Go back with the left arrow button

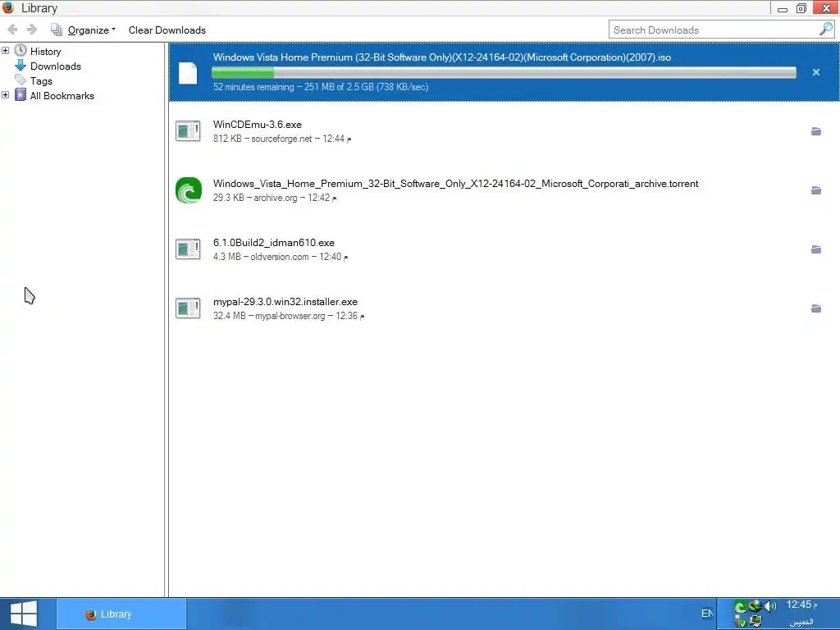tap(12, 30)
